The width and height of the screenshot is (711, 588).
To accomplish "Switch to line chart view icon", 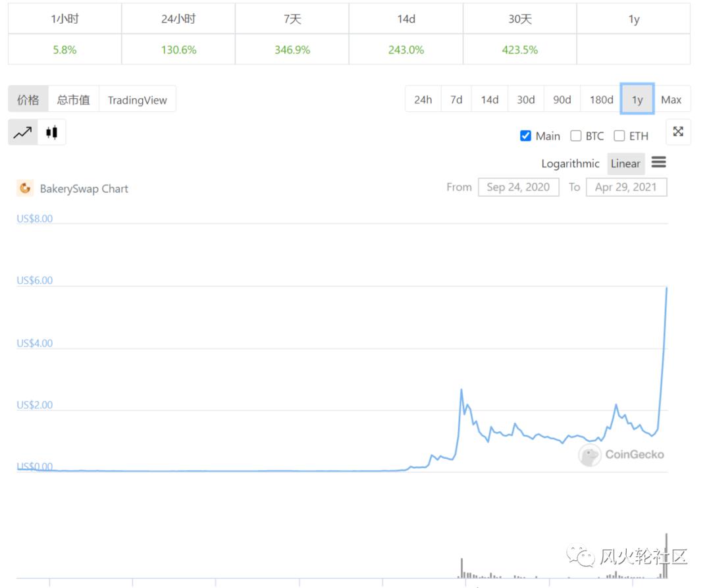I will [x=23, y=132].
